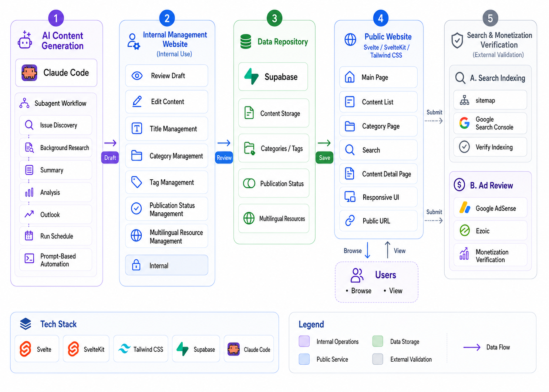Select the Users people icon
The width and height of the screenshot is (549, 392).
click(x=357, y=275)
